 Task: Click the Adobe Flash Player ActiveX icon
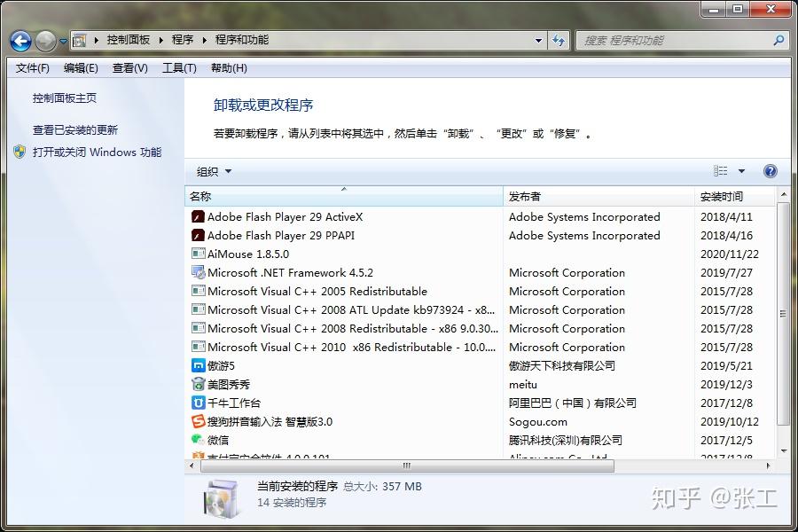click(x=199, y=216)
